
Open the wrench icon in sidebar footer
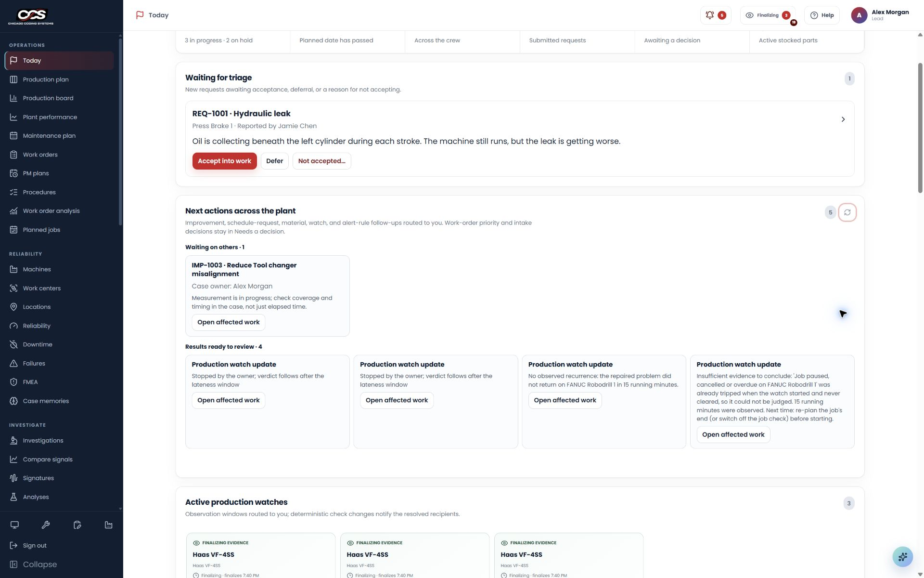click(46, 525)
